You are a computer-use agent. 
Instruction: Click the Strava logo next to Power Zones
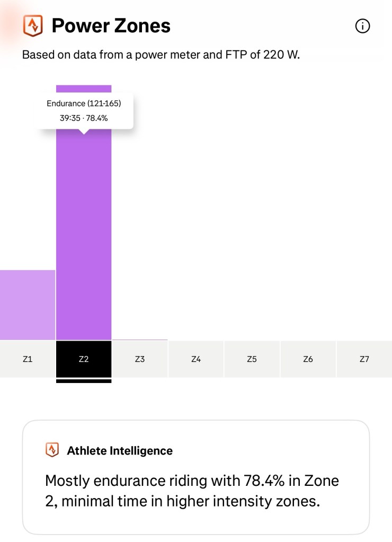(x=33, y=25)
